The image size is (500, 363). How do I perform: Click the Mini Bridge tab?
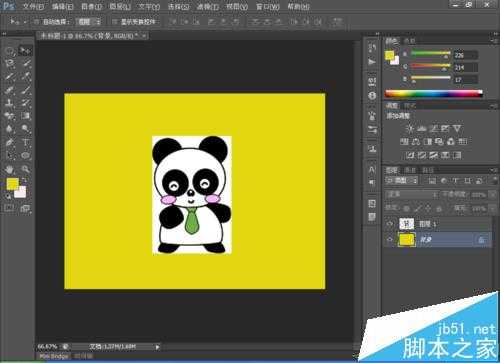[x=53, y=356]
